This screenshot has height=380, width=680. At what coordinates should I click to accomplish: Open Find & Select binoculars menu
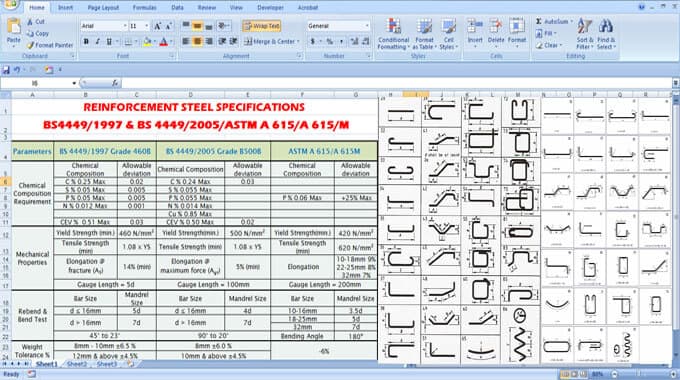(606, 34)
